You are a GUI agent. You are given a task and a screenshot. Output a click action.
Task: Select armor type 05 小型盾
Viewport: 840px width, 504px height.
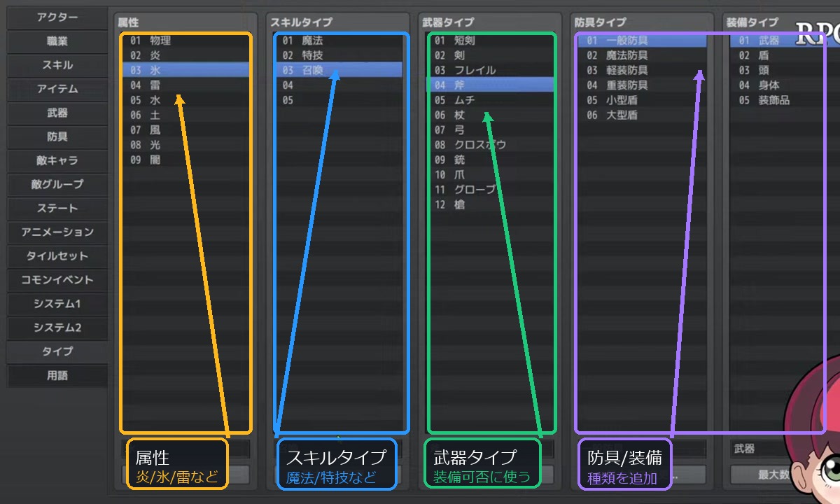point(643,100)
